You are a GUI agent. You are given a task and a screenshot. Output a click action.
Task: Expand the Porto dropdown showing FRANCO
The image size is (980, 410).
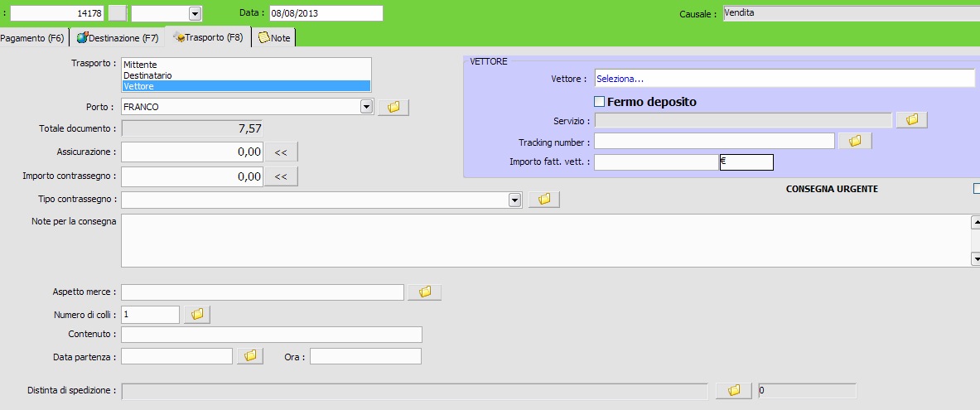(367, 107)
